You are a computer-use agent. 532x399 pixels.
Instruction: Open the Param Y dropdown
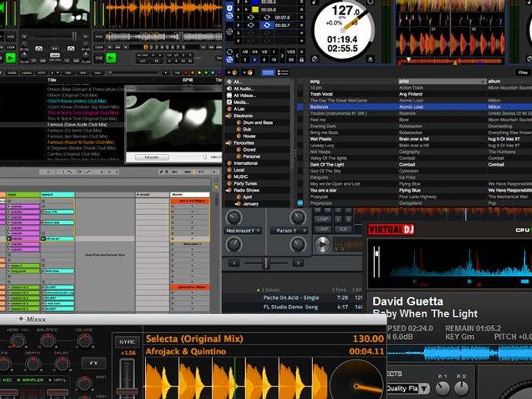pos(288,230)
